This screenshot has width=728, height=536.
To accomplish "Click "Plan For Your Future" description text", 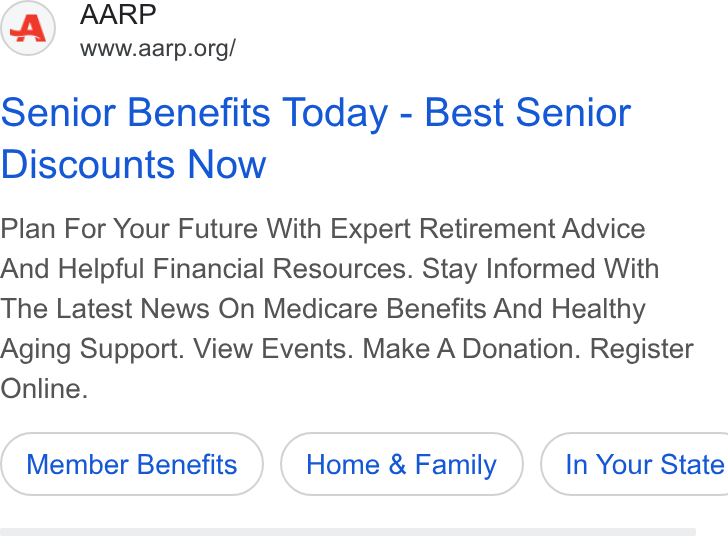I will coord(129,229).
